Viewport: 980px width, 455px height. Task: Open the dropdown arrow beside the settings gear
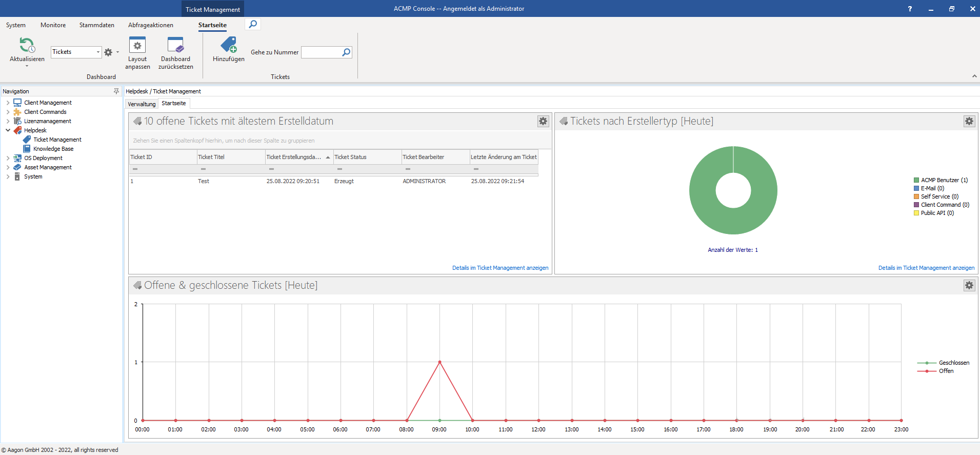click(x=117, y=52)
